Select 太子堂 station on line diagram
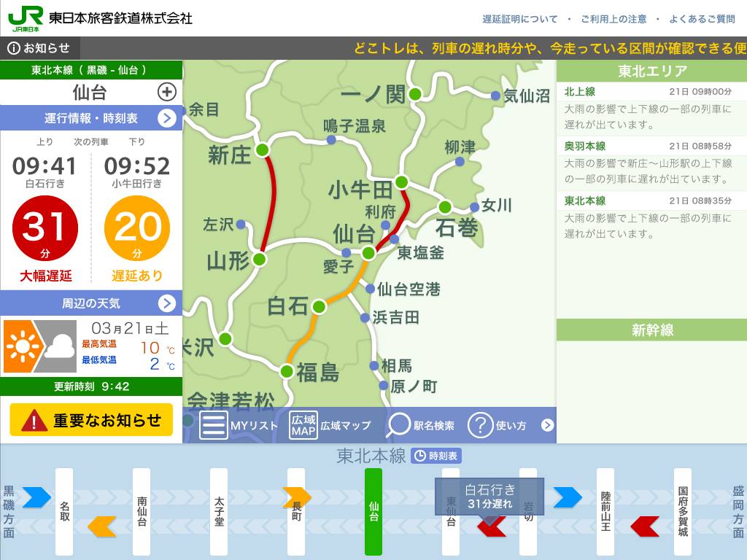This screenshot has height=560, width=747. (219, 511)
